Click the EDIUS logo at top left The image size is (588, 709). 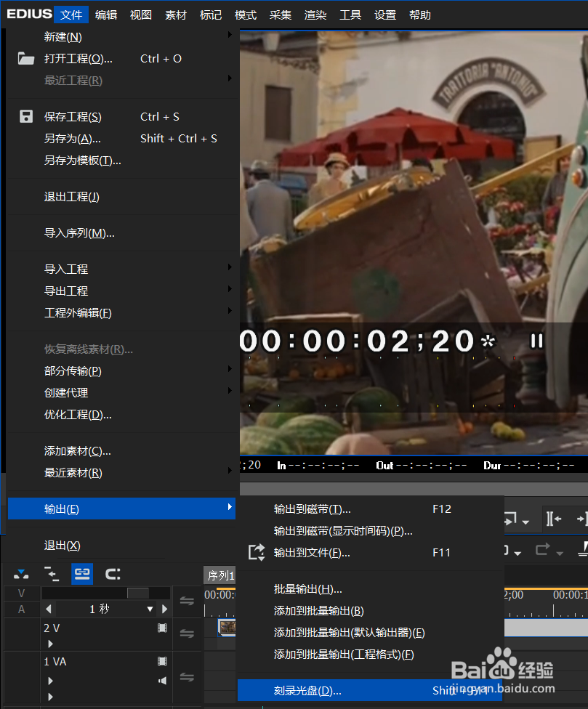29,14
